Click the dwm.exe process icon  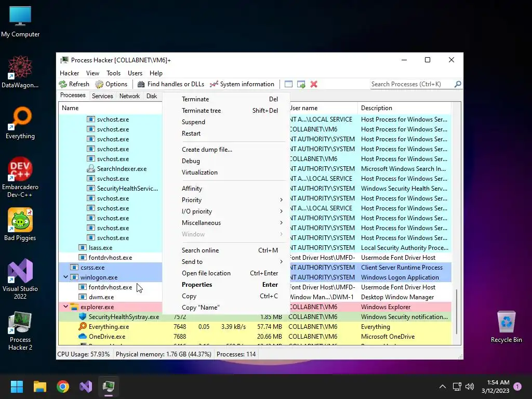[x=83, y=297]
